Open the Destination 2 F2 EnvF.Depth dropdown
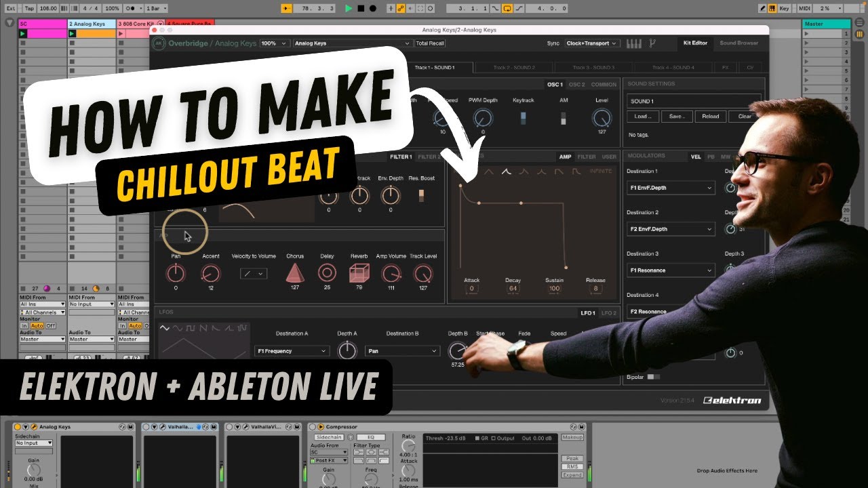Image resolution: width=868 pixels, height=488 pixels. pos(671,229)
